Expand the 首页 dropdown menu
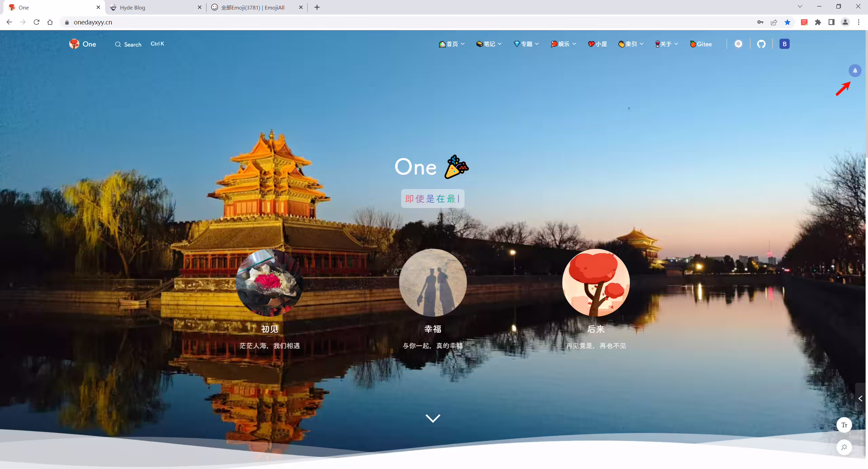The width and height of the screenshot is (868, 469). pyautogui.click(x=452, y=44)
